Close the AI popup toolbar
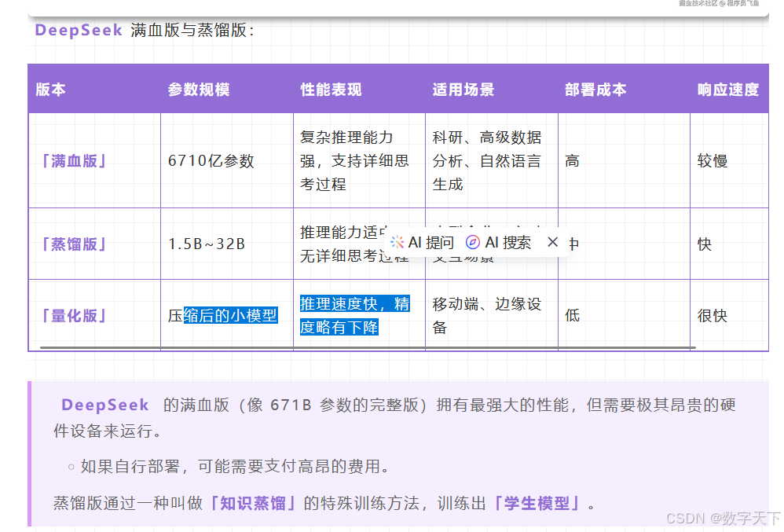The height and width of the screenshot is (532, 784). point(552,242)
